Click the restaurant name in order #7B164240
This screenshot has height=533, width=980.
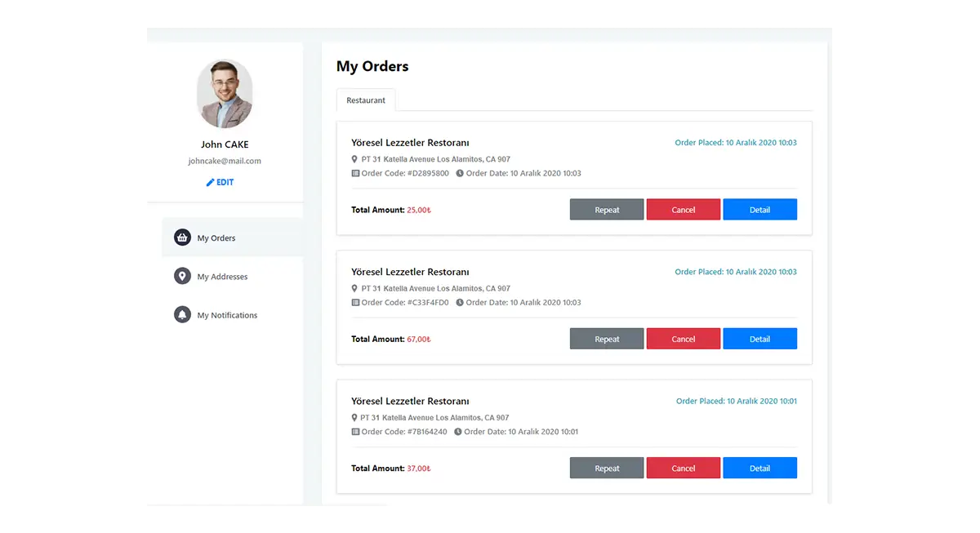[410, 401]
